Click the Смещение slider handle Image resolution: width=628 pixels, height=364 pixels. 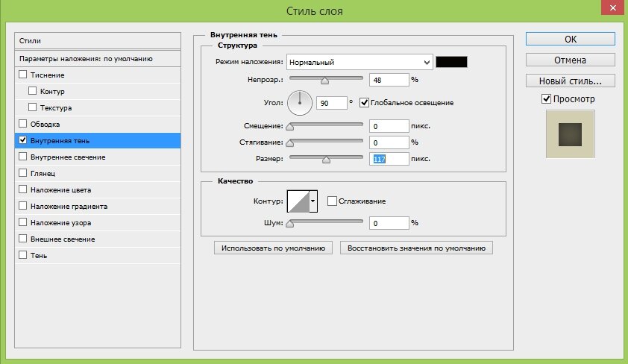click(x=290, y=128)
